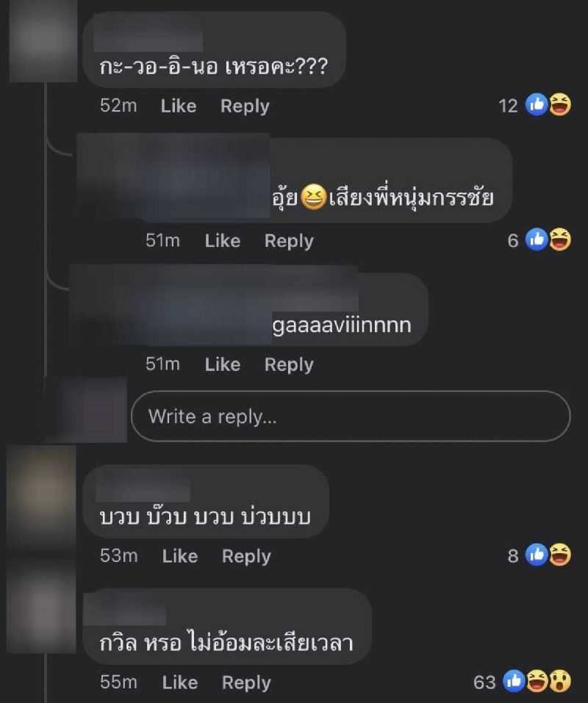Reply to the 55m comment

pyautogui.click(x=246, y=683)
